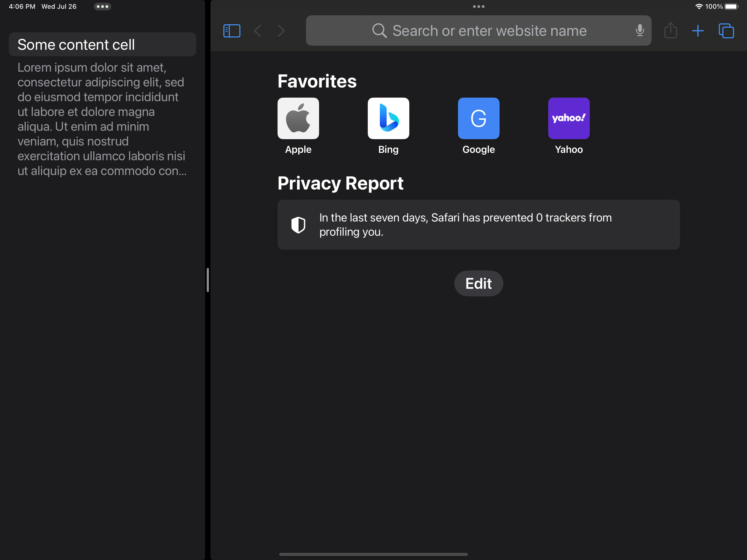Screen dimensions: 747x560
Task: Show the tab overview
Action: (x=726, y=31)
